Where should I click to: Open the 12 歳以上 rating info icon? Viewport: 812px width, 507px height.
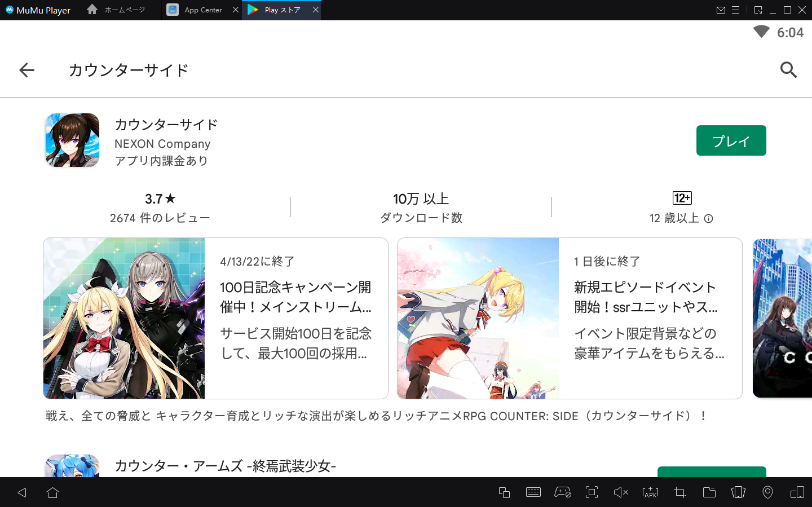coord(709,219)
